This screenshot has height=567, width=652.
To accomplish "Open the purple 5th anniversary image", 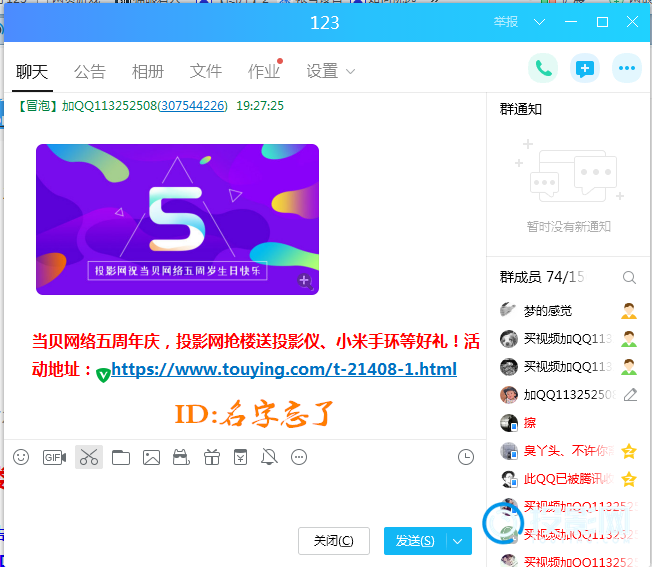I will [178, 219].
